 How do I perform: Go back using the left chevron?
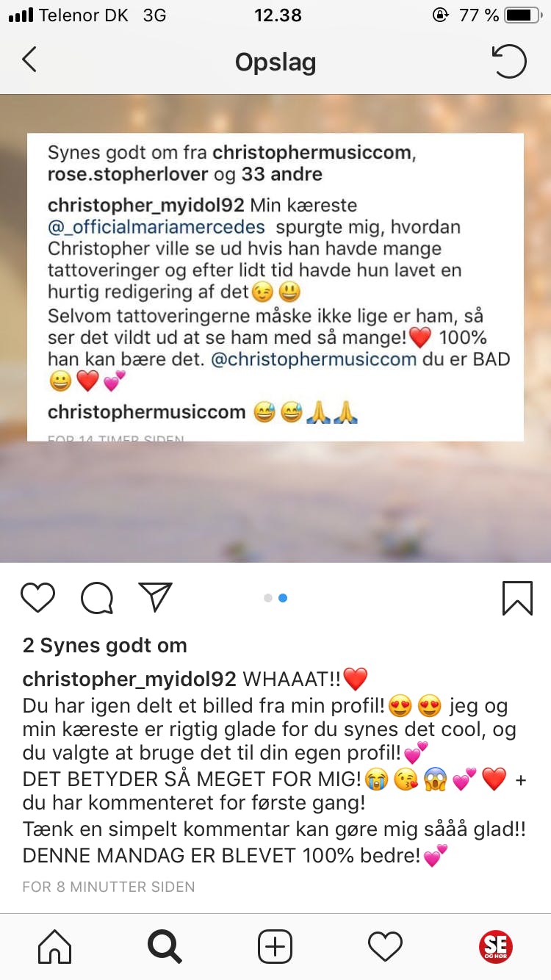pos(29,60)
